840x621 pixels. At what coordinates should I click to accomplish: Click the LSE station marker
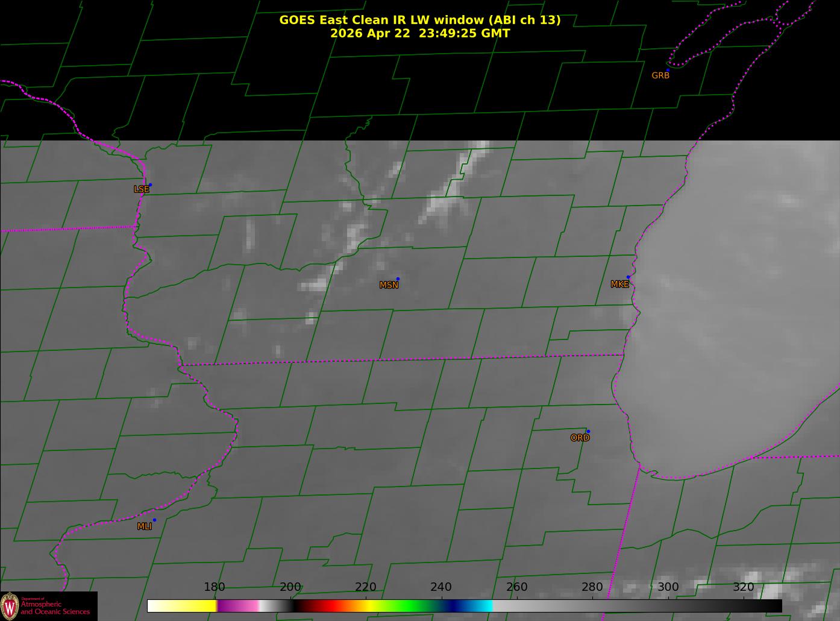point(150,184)
